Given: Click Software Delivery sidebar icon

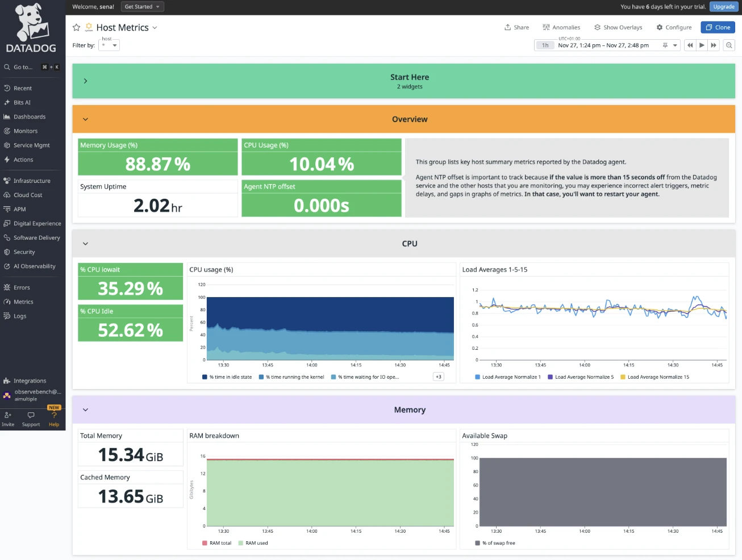Looking at the screenshot, I should pyautogui.click(x=7, y=237).
